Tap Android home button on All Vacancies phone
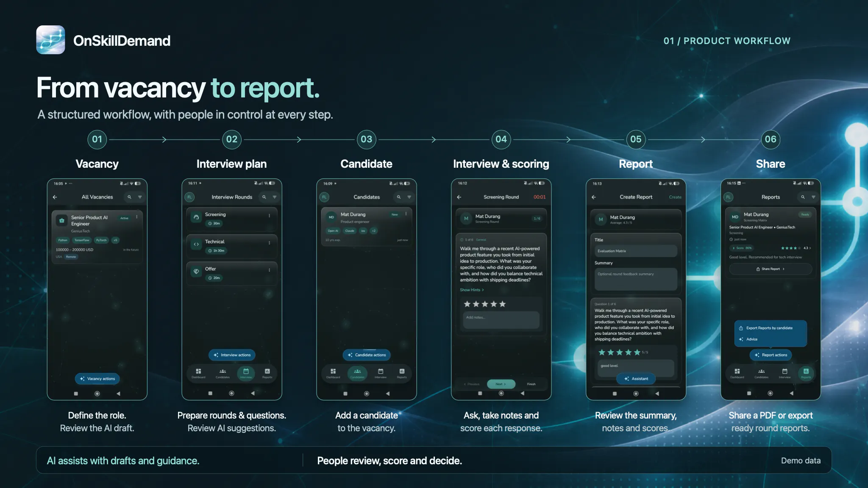The width and height of the screenshot is (868, 488). click(x=97, y=394)
